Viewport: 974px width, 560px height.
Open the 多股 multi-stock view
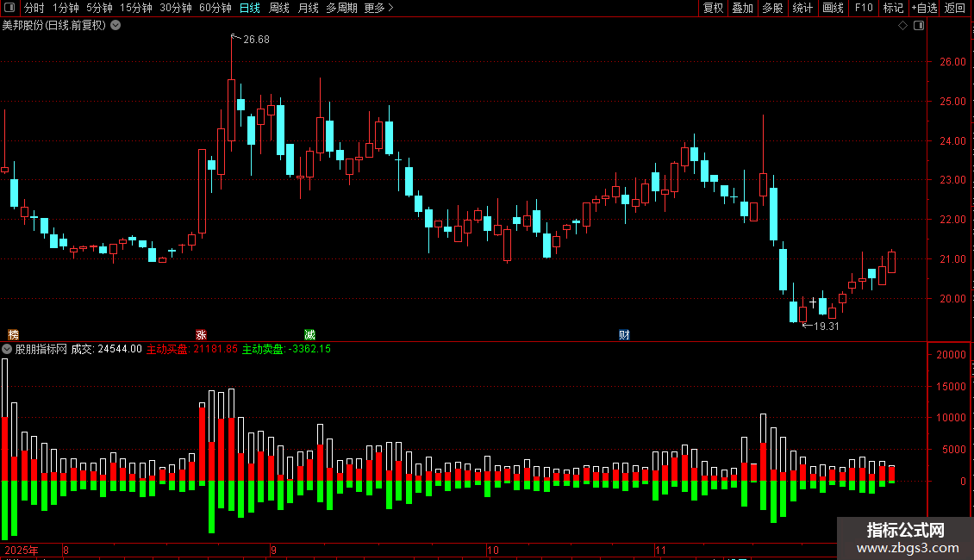[x=772, y=8]
